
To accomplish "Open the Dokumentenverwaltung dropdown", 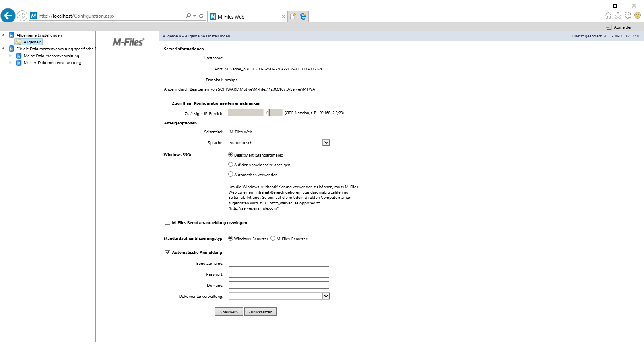I will [x=326, y=296].
